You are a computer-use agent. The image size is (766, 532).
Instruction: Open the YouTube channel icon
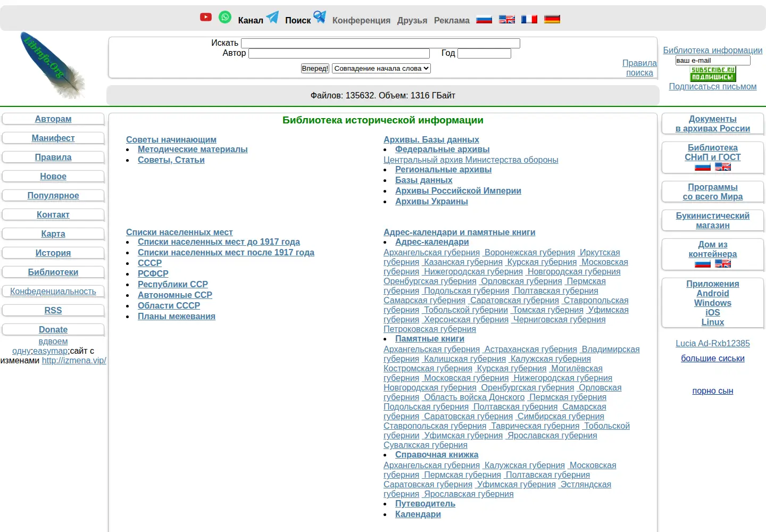pos(206,17)
